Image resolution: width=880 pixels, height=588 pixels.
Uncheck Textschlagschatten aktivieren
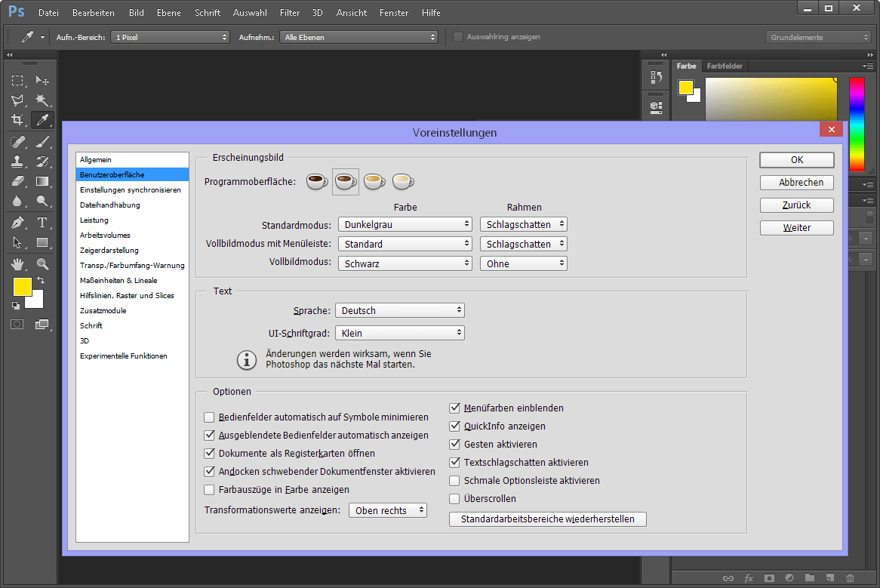pyautogui.click(x=454, y=463)
